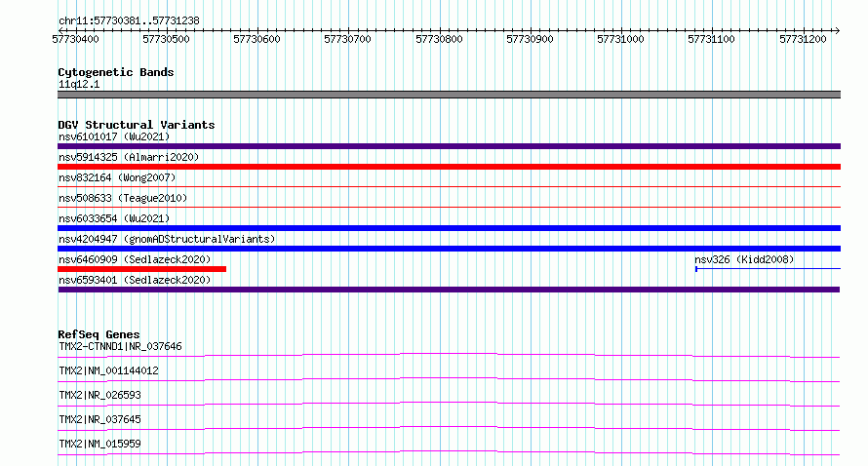Click the nsv508633 (Teague2010) label
The image size is (868, 466).
[x=123, y=198]
